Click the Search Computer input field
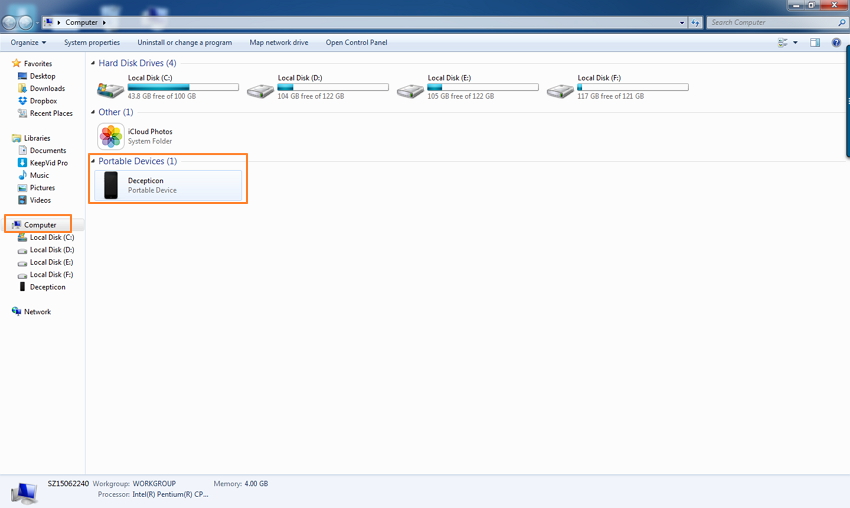Screen dimensions: 850x508 point(770,22)
